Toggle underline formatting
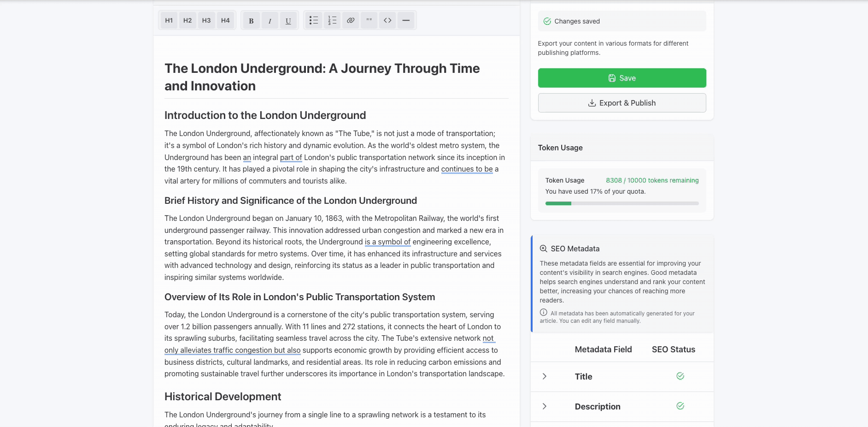The width and height of the screenshot is (868, 427). click(288, 20)
